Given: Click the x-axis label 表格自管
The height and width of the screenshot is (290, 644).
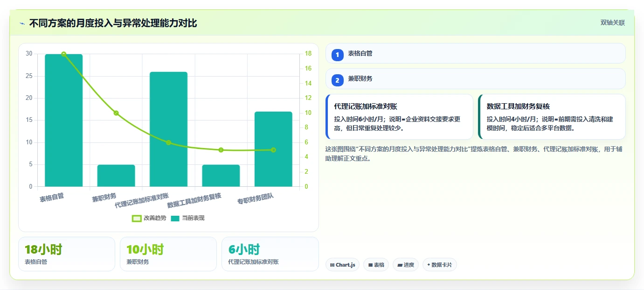Looking at the screenshot, I should tap(52, 197).
